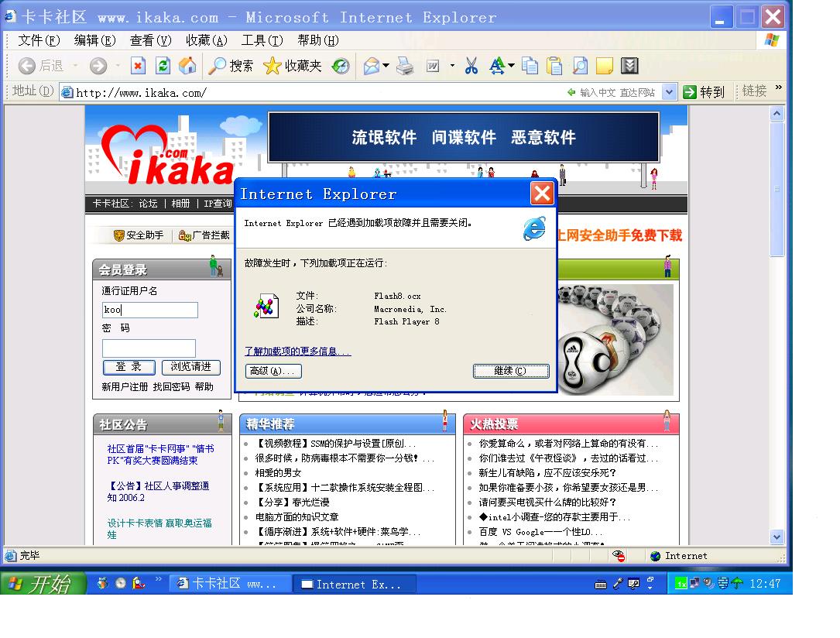Open the Search (搜索) magnifier
Viewport: 840px width, 638px height.
point(231,66)
